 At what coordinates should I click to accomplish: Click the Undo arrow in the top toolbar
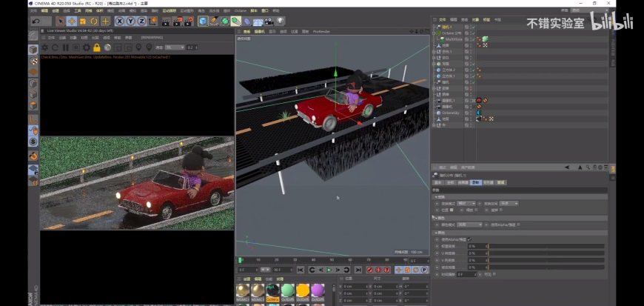tap(36, 21)
